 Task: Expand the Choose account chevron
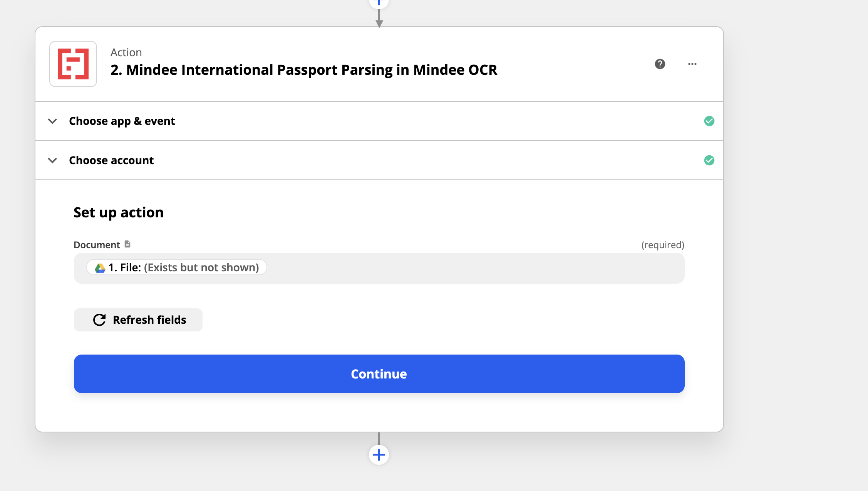52,160
